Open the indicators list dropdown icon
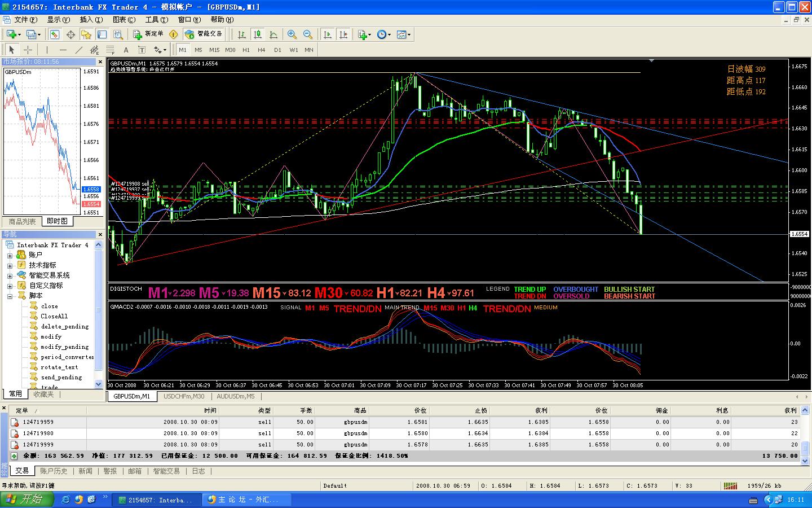 364,34
